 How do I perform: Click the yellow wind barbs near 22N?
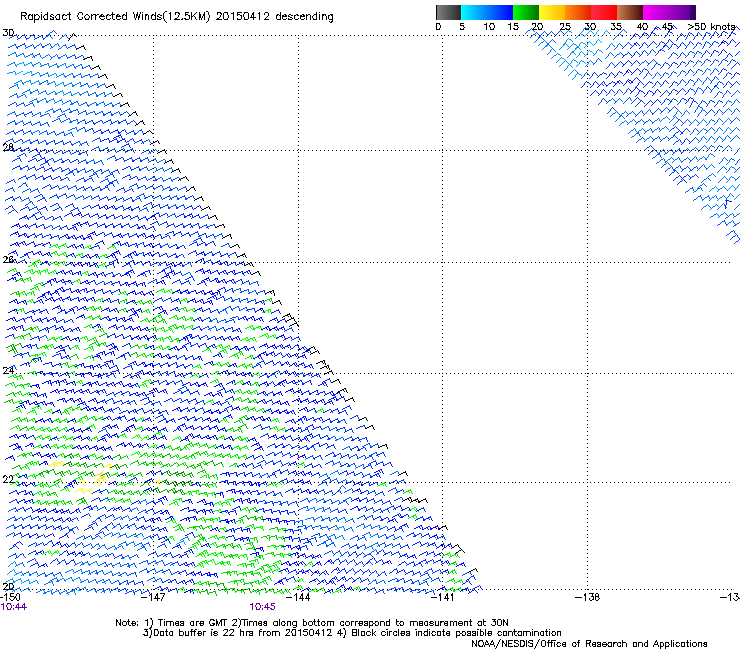[92, 482]
